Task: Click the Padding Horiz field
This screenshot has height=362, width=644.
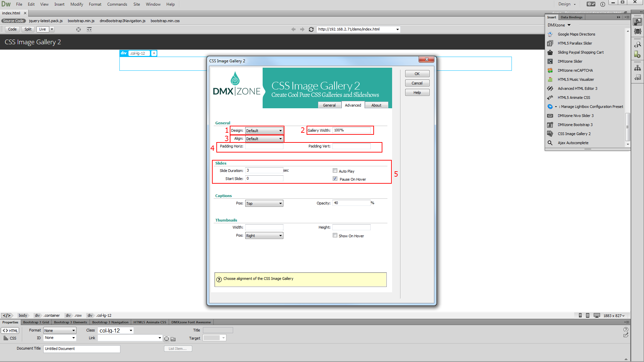Action: click(x=264, y=146)
